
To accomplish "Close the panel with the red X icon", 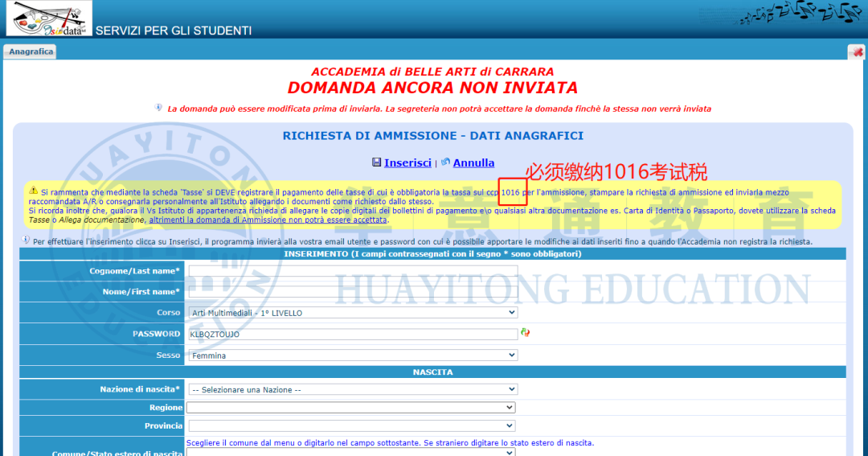I will pyautogui.click(x=858, y=52).
